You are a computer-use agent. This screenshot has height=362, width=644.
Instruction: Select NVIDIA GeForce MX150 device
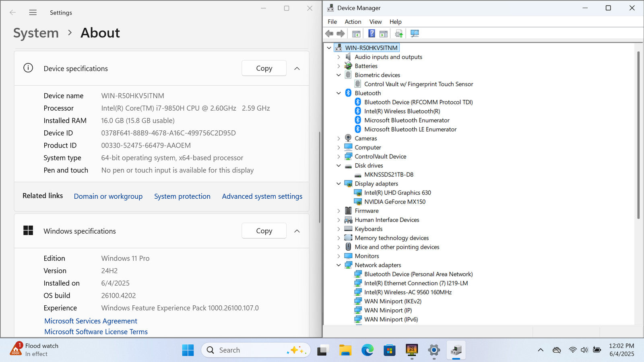pos(395,202)
